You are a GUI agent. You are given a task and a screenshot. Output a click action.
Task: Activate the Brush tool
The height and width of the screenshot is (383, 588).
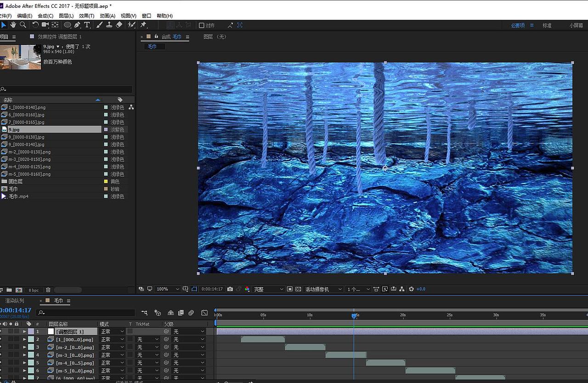pyautogui.click(x=99, y=25)
